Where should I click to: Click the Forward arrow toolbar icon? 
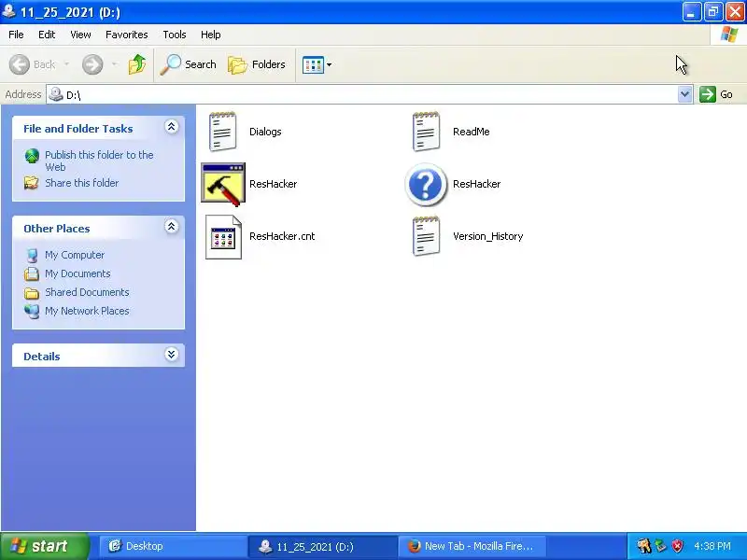tap(92, 64)
